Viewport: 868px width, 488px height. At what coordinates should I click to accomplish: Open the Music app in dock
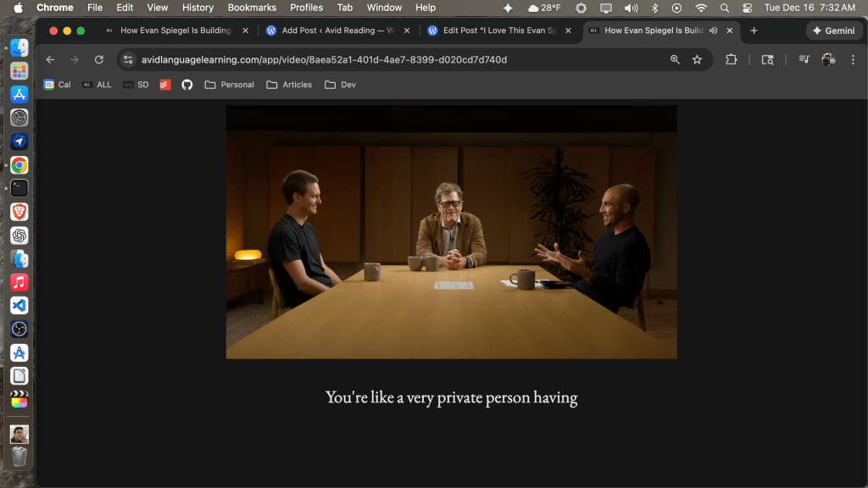tap(19, 282)
